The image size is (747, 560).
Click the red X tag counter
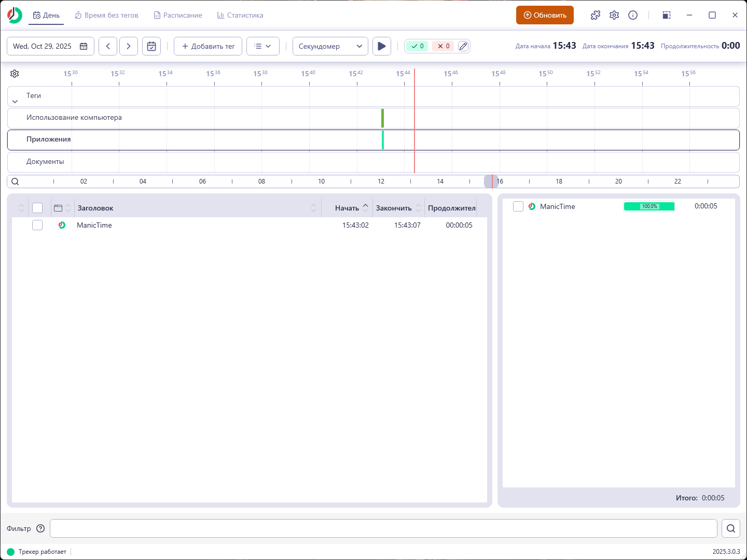tap(443, 46)
